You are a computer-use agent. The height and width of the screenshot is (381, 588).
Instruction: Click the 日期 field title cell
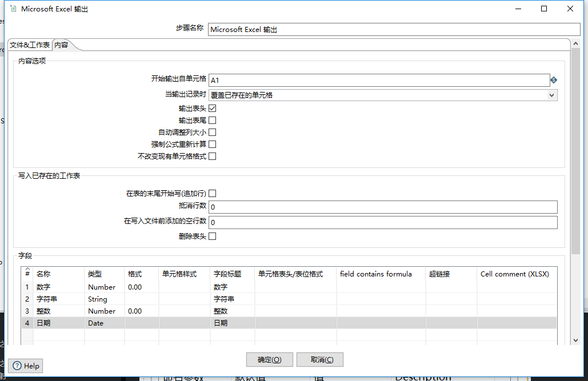pos(233,323)
